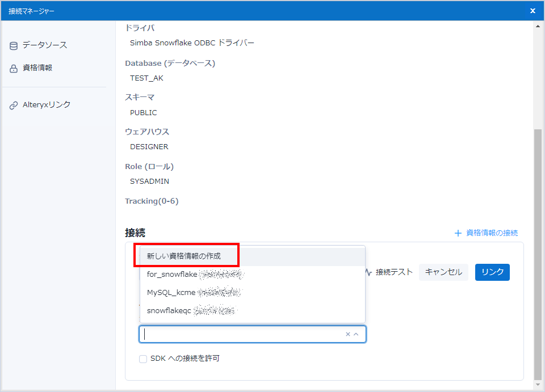Close the 接続マネージャー dialog
The height and width of the screenshot is (392, 545).
coord(533,11)
